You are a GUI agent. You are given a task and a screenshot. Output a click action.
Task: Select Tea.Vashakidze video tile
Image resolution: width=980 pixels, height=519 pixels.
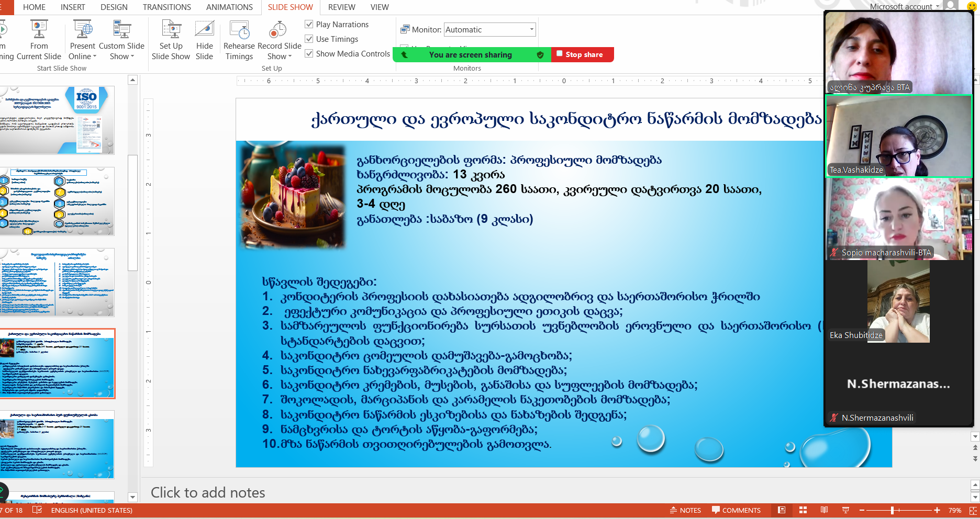899,136
